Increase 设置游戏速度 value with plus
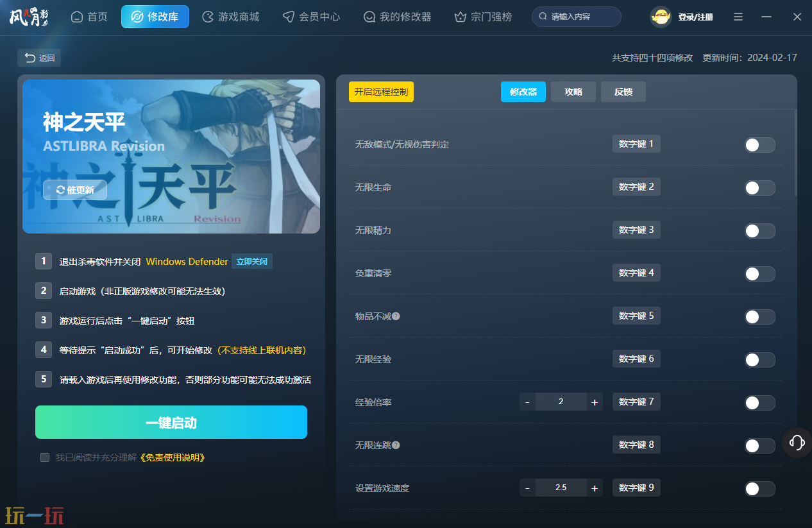 coord(595,488)
